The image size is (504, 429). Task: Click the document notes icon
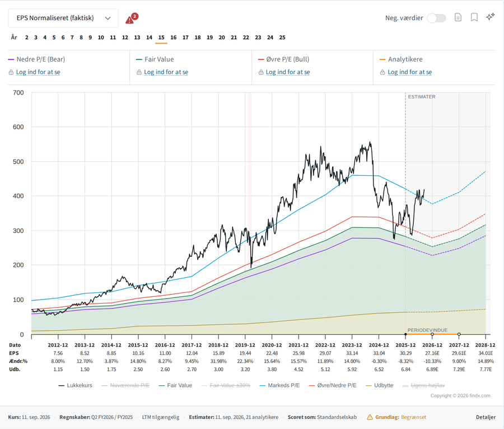(458, 17)
